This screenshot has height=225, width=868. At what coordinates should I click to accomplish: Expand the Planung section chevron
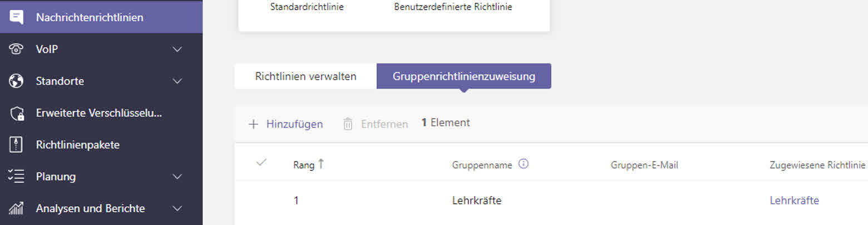click(177, 177)
